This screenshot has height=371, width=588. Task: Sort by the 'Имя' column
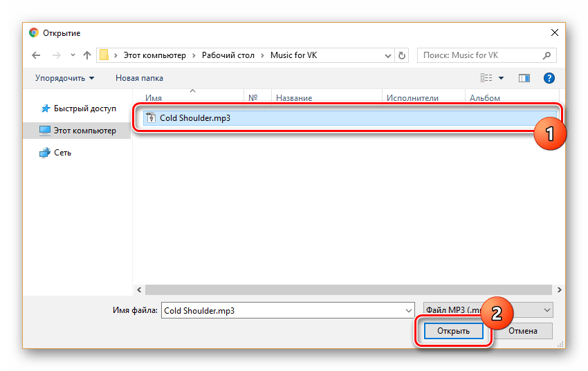[154, 97]
